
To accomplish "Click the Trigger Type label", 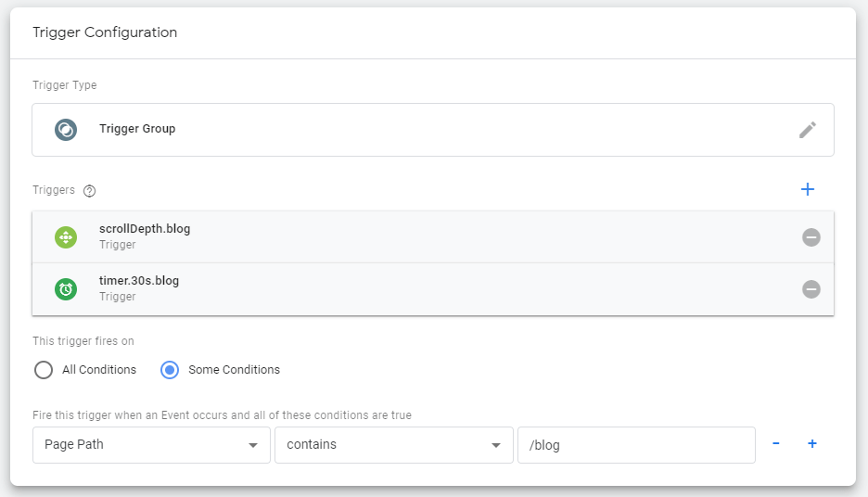I will tap(64, 85).
